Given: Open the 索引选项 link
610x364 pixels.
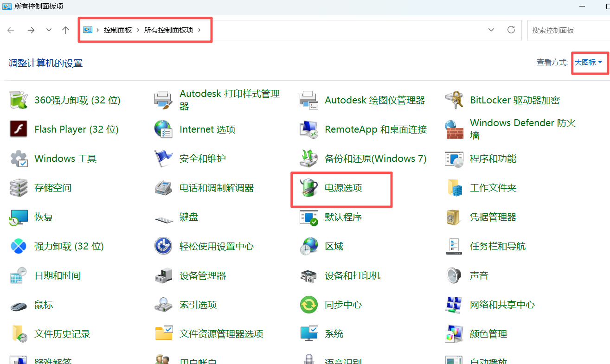Looking at the screenshot, I should click(x=198, y=305).
